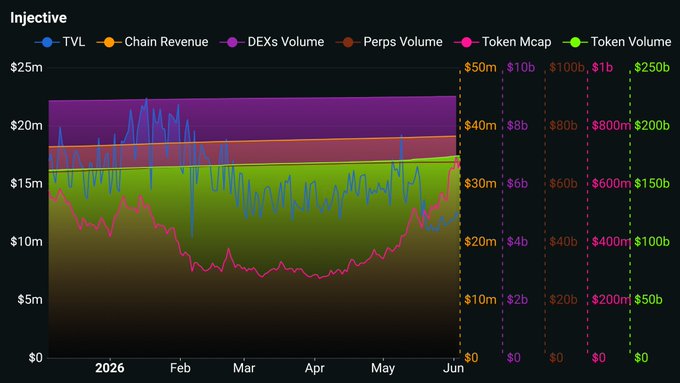Click the $20m left axis label
Viewport: 680px width, 383px height.
tap(26, 125)
